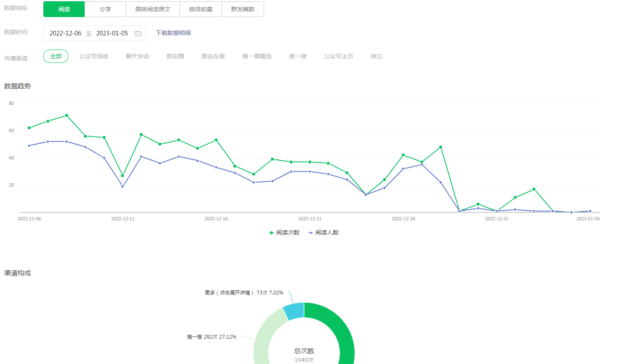Open the 跳转阅读原文 tab
This screenshot has height=364, width=621.
(x=153, y=9)
